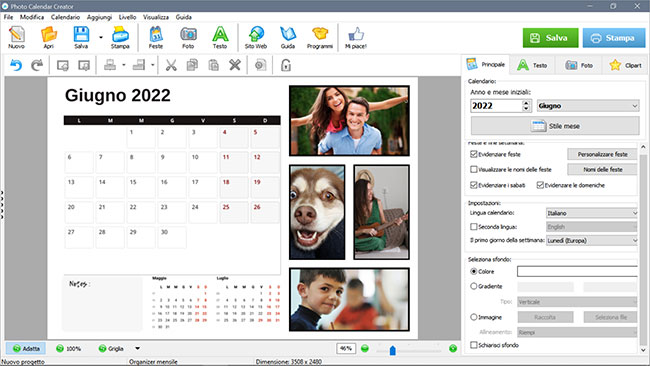Click the Mi piace thumbs-up icon

click(356, 37)
